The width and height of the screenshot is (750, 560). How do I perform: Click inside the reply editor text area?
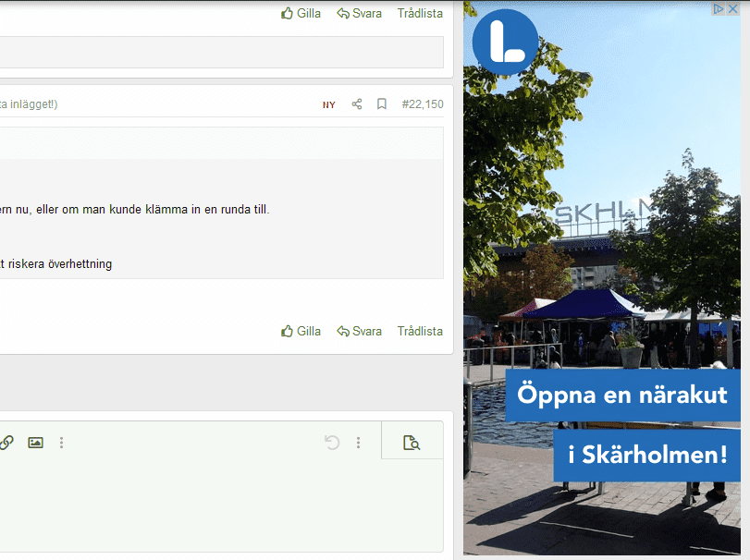[222, 504]
